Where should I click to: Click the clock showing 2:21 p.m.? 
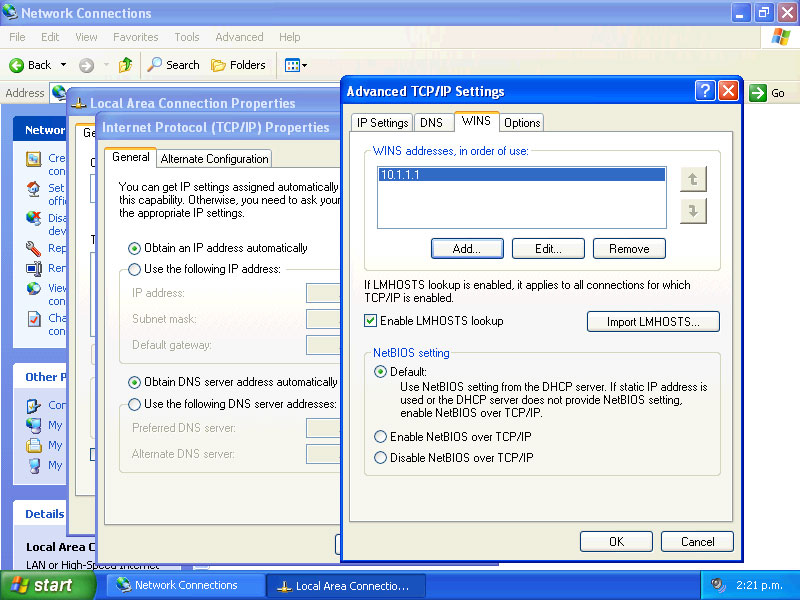(x=759, y=585)
